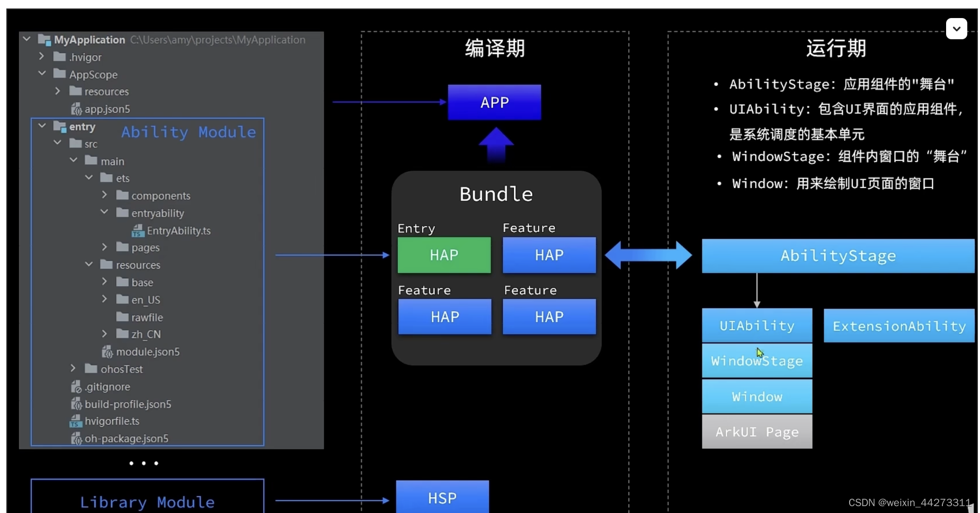The width and height of the screenshot is (980, 513).
Task: Select the resources folder under main
Action: tap(138, 265)
